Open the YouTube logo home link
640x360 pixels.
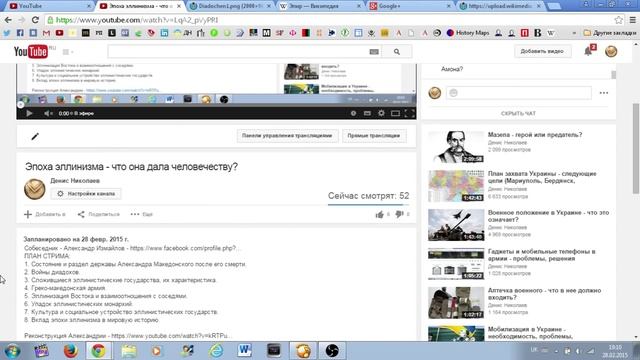tap(31, 51)
